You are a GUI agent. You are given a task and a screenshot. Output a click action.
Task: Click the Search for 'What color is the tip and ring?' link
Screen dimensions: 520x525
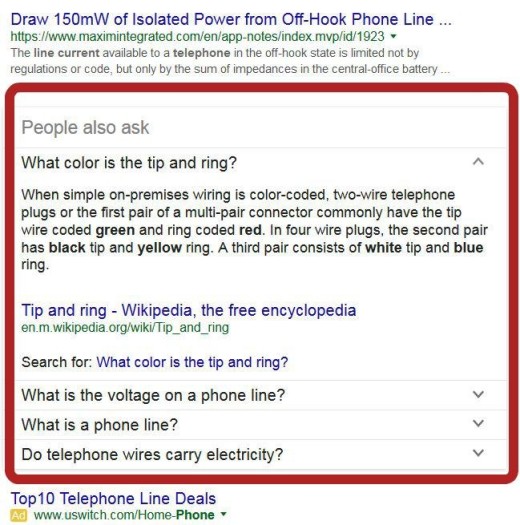(192, 362)
